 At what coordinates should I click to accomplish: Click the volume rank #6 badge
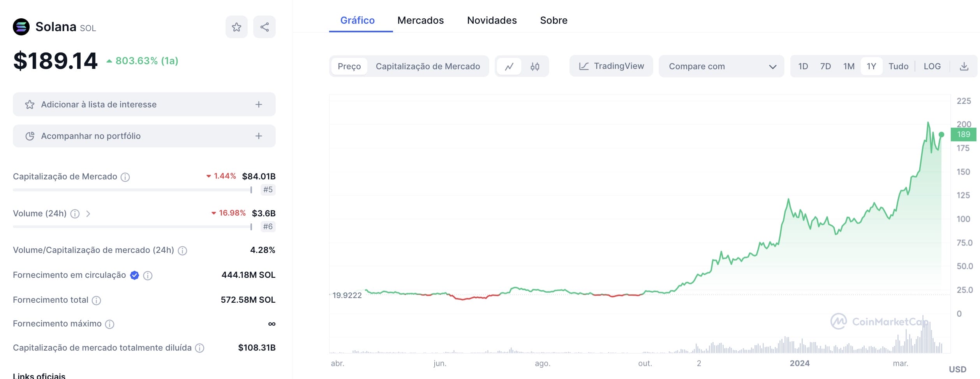[x=268, y=226]
